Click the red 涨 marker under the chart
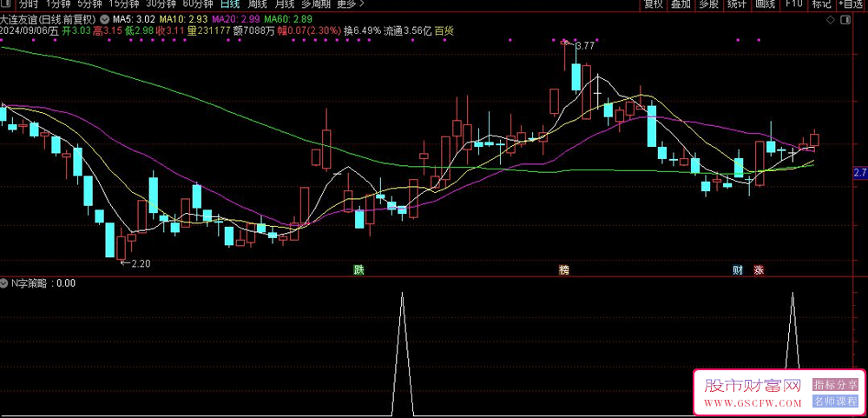 click(x=759, y=270)
